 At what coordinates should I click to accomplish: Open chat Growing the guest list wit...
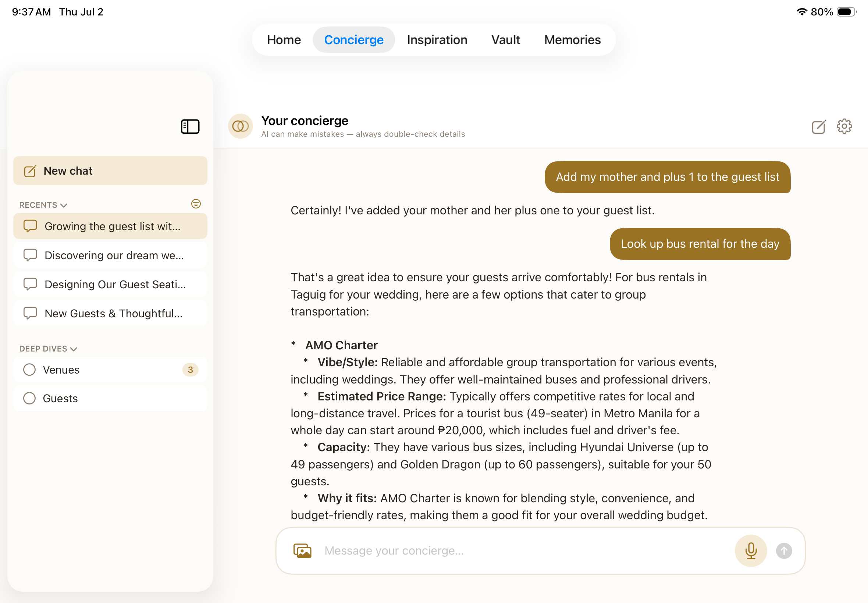point(110,226)
